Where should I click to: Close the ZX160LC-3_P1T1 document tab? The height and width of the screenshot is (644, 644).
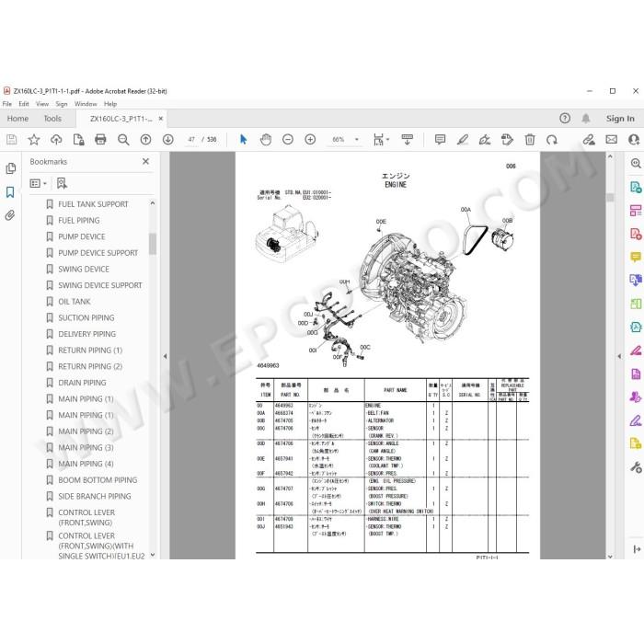(161, 119)
